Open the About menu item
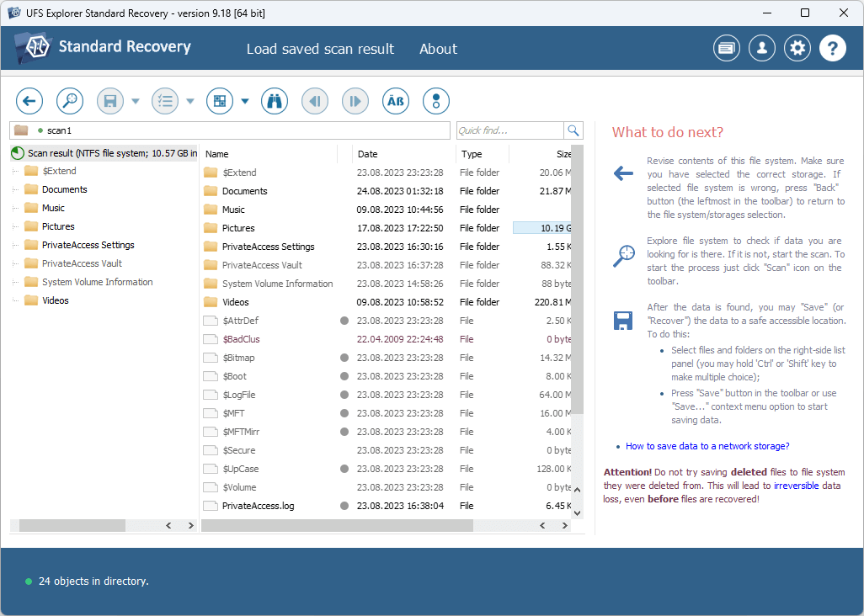The image size is (864, 616). click(438, 49)
